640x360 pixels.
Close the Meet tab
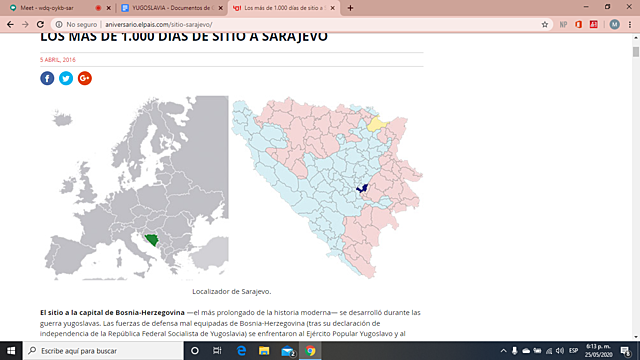(109, 8)
